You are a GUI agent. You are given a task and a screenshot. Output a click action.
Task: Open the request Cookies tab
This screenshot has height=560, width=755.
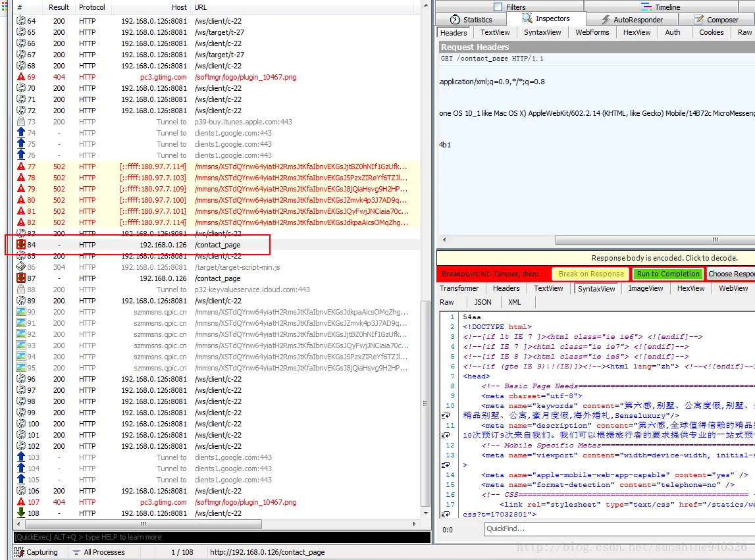point(711,32)
